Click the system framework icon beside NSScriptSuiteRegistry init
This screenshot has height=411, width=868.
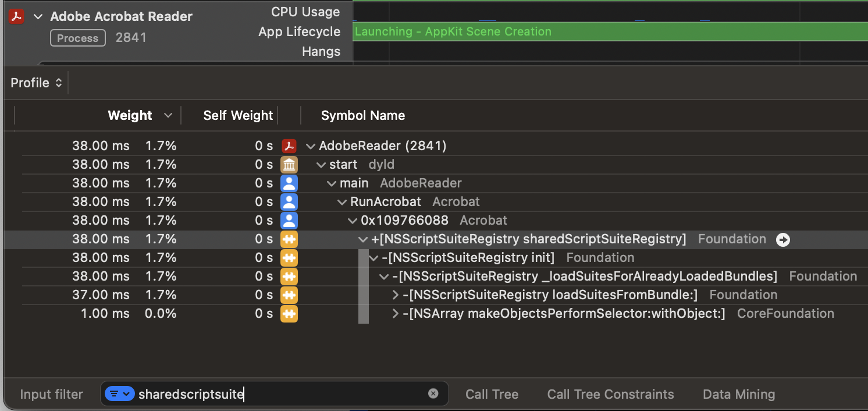tap(289, 257)
